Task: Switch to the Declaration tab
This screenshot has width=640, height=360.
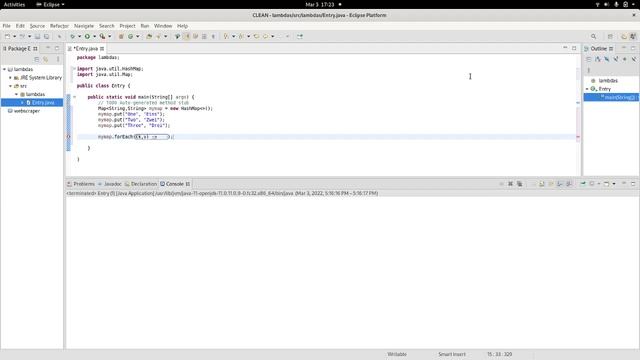Action: [x=141, y=184]
